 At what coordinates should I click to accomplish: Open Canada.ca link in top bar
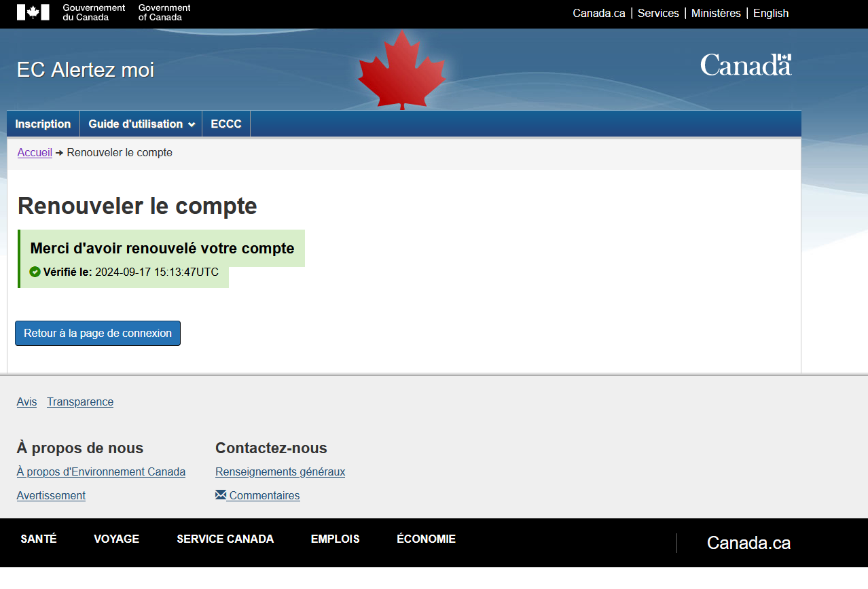(599, 13)
